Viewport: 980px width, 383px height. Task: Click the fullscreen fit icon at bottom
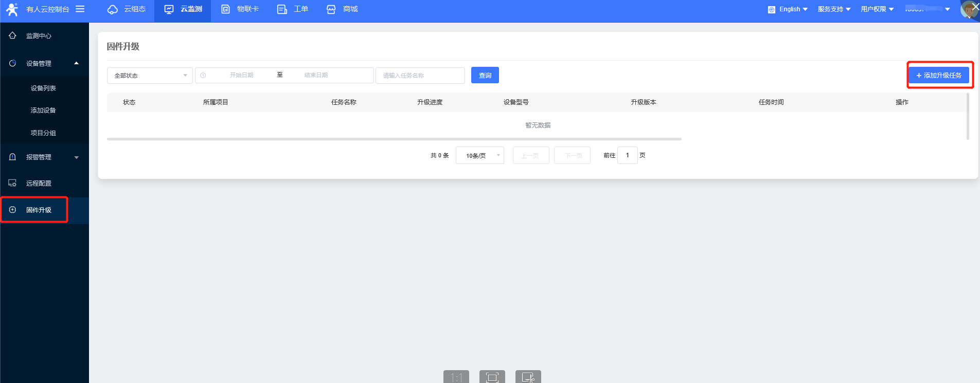[x=492, y=377]
